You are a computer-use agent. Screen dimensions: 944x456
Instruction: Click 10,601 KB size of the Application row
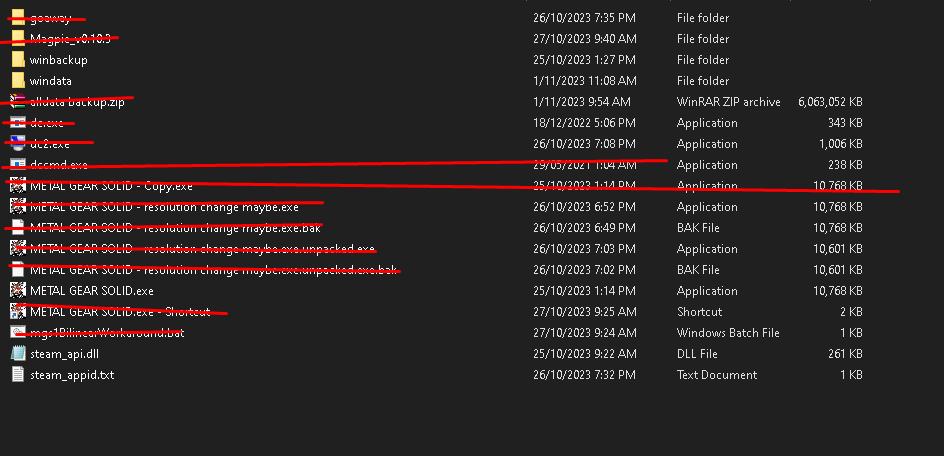tap(837, 249)
